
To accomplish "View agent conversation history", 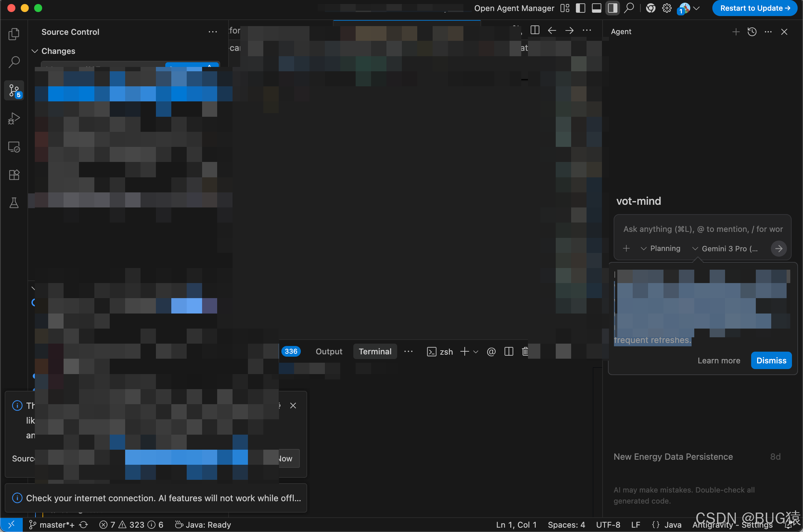I will coord(752,32).
